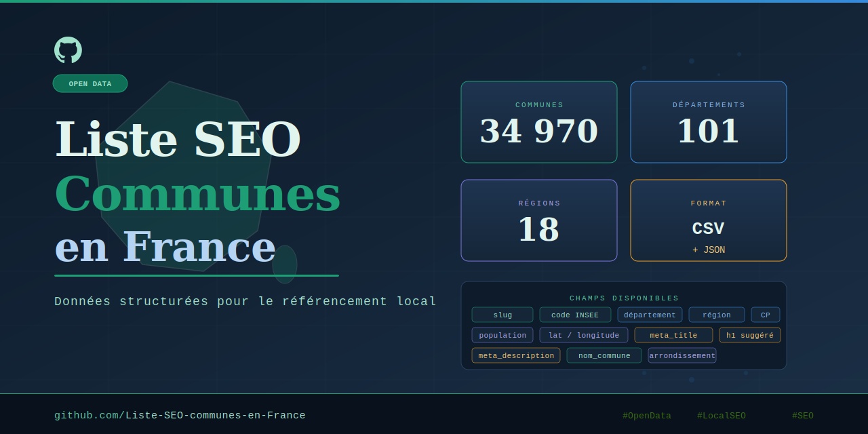The image size is (868, 434).
Task: Click the meta_title field tag
Action: (673, 335)
